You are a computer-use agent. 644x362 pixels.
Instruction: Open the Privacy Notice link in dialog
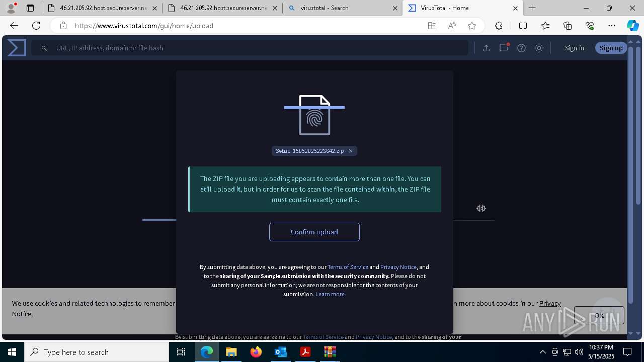[x=398, y=267]
